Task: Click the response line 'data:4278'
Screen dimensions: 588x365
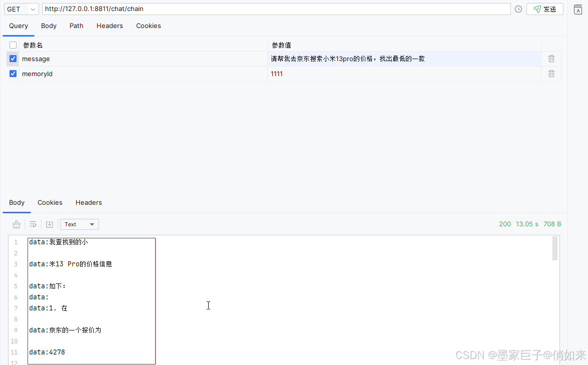Action: [x=47, y=352]
